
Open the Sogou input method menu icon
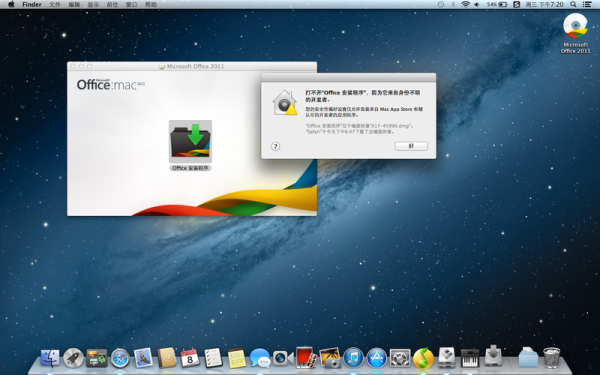[x=516, y=4]
